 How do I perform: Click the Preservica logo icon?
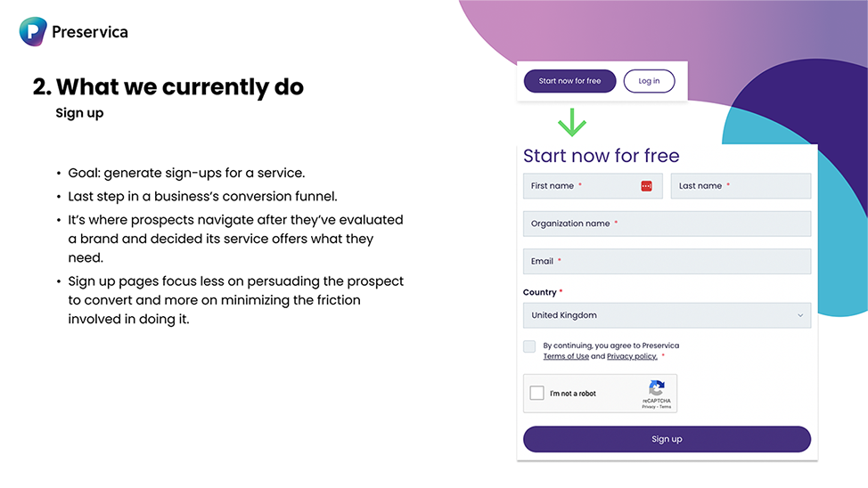(x=33, y=32)
